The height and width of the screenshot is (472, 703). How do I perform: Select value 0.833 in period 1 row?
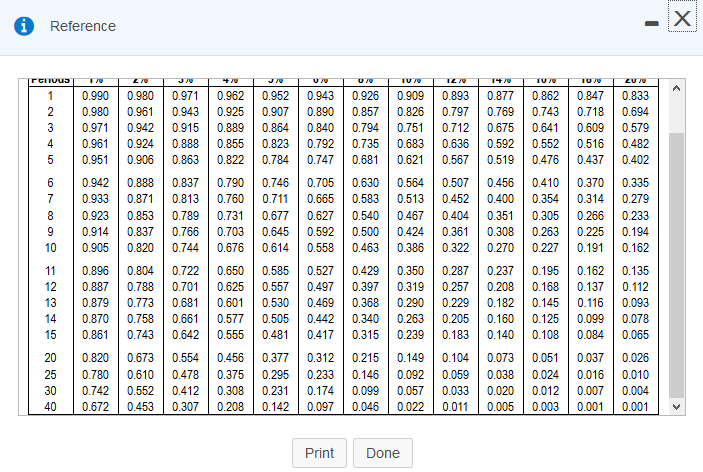click(635, 96)
